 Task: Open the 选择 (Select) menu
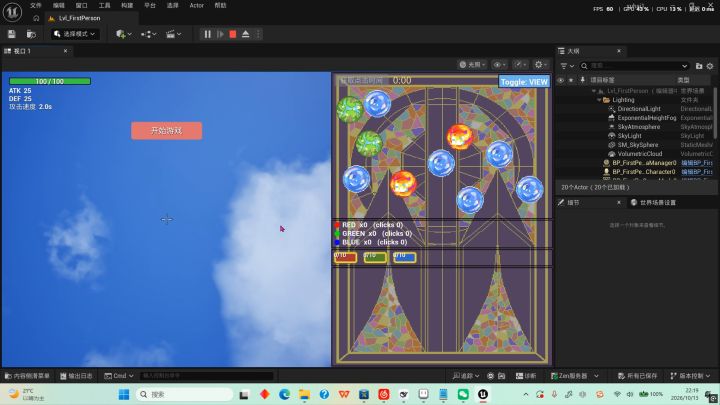[172, 6]
